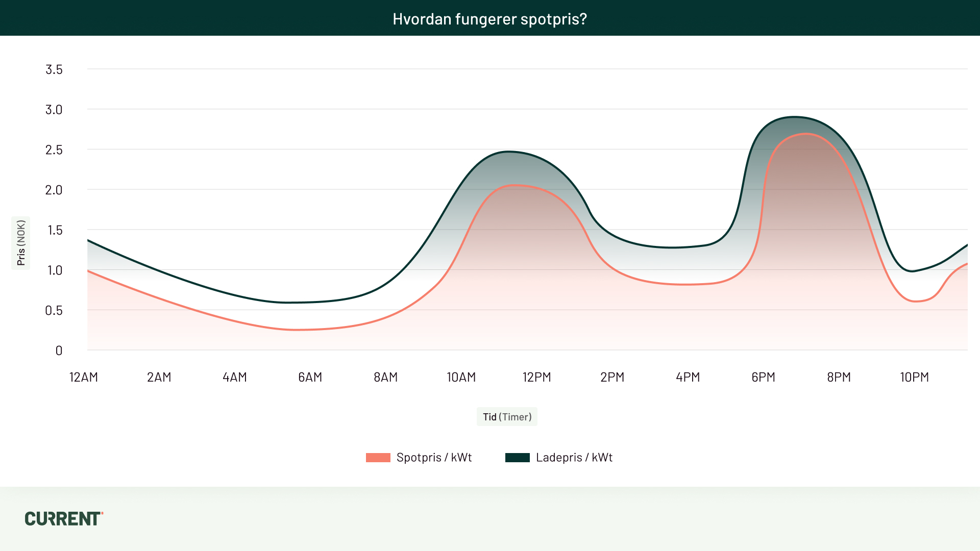Screen dimensions: 980x551
Task: Select the 10AM tick label
Action: (461, 378)
